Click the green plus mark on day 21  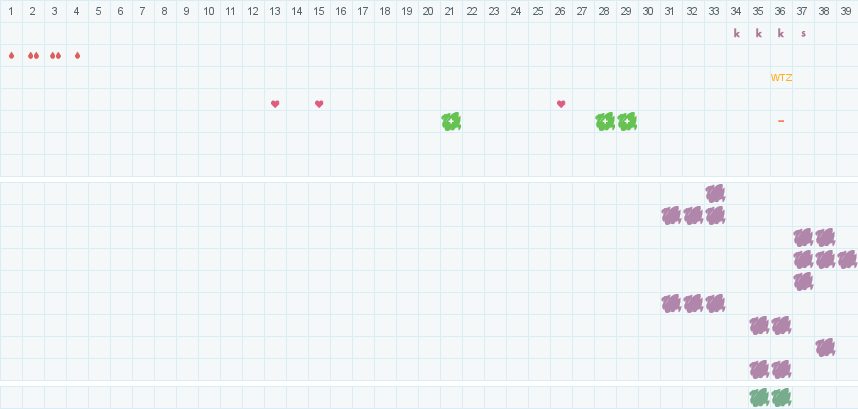point(451,121)
